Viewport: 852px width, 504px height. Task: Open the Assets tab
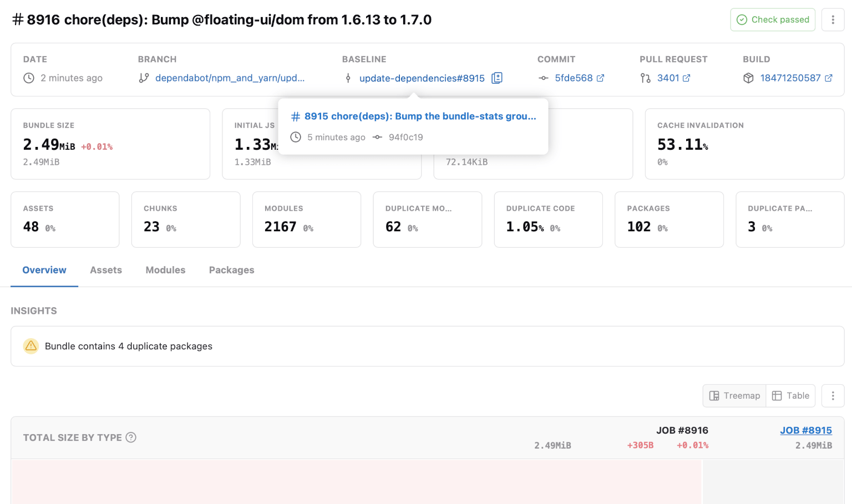pyautogui.click(x=106, y=270)
